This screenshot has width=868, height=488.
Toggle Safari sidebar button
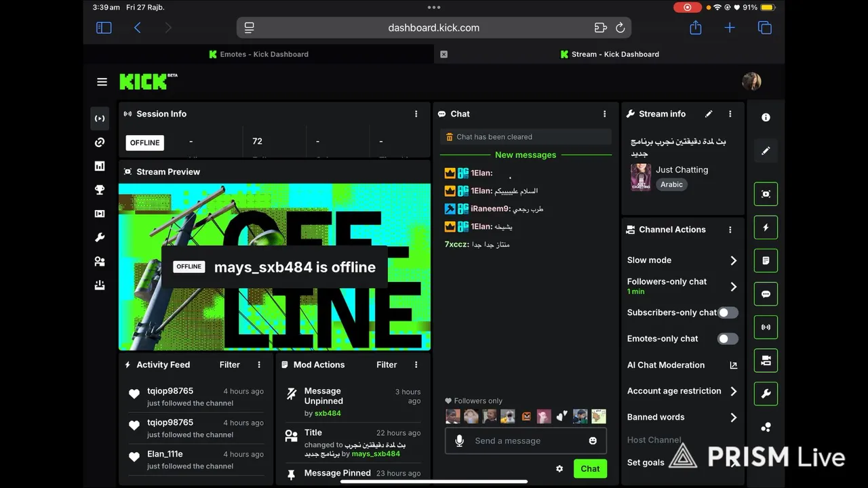click(104, 28)
